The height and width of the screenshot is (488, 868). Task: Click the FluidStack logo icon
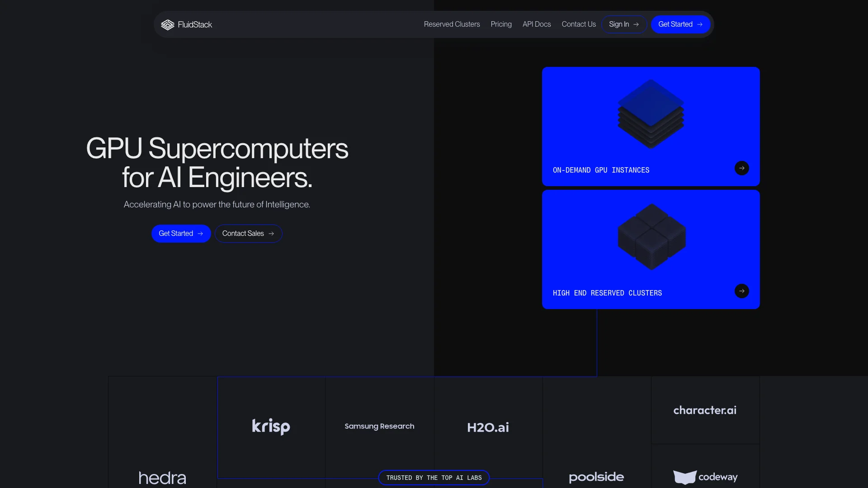pos(168,25)
